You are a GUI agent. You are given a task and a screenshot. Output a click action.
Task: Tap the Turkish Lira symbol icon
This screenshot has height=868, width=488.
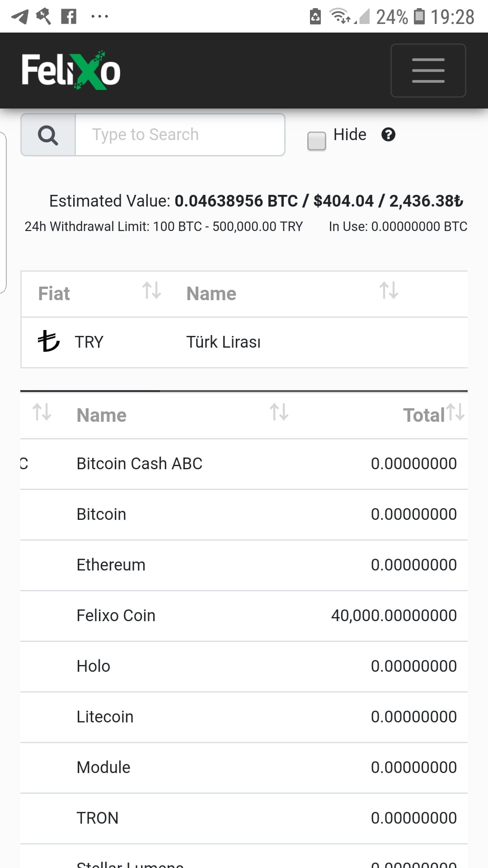point(48,341)
